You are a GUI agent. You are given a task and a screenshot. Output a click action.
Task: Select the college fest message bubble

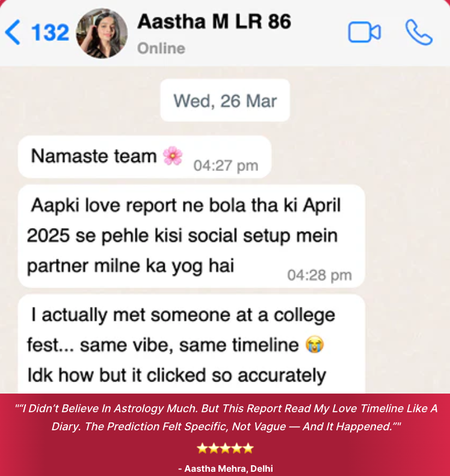point(191,344)
